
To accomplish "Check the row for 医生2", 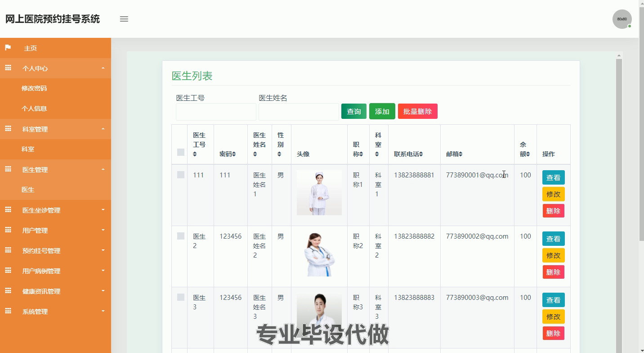I will [181, 236].
